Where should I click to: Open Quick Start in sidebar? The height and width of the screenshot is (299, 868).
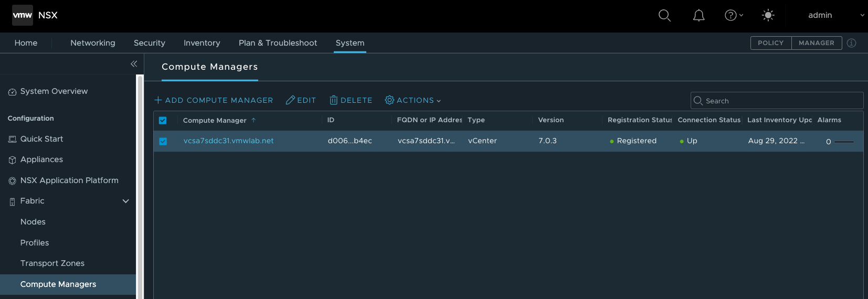pyautogui.click(x=41, y=139)
